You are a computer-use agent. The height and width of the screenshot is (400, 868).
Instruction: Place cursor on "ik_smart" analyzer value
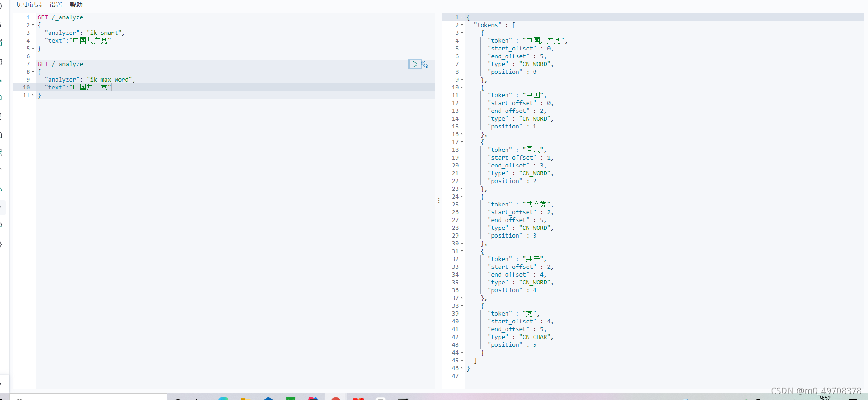pyautogui.click(x=104, y=33)
